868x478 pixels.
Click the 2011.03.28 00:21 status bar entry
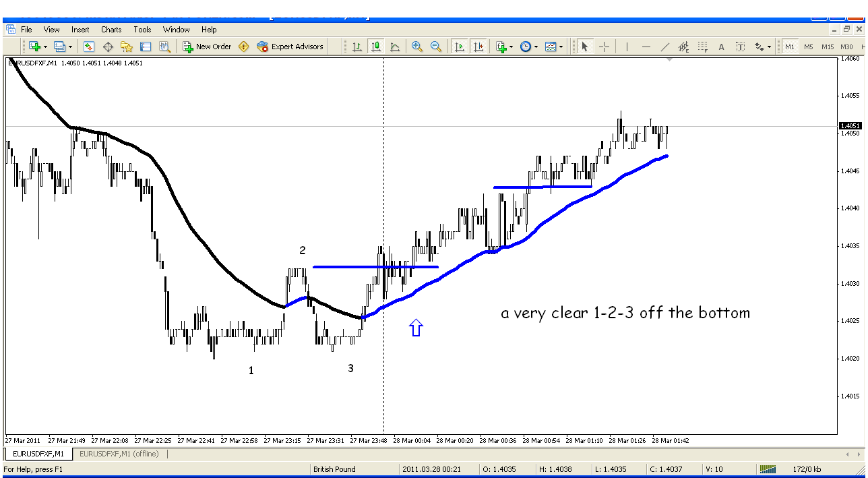click(431, 469)
